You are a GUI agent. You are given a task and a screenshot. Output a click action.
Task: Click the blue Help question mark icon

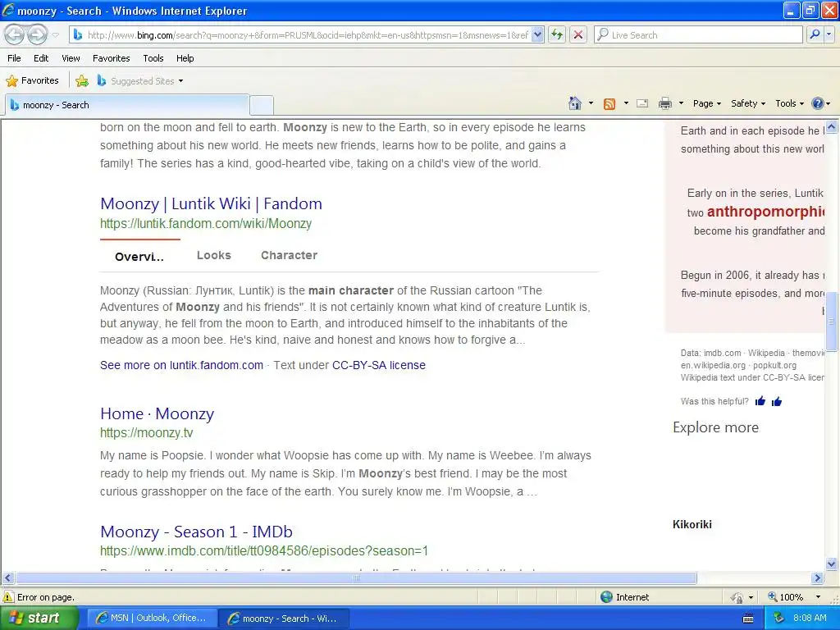(818, 103)
